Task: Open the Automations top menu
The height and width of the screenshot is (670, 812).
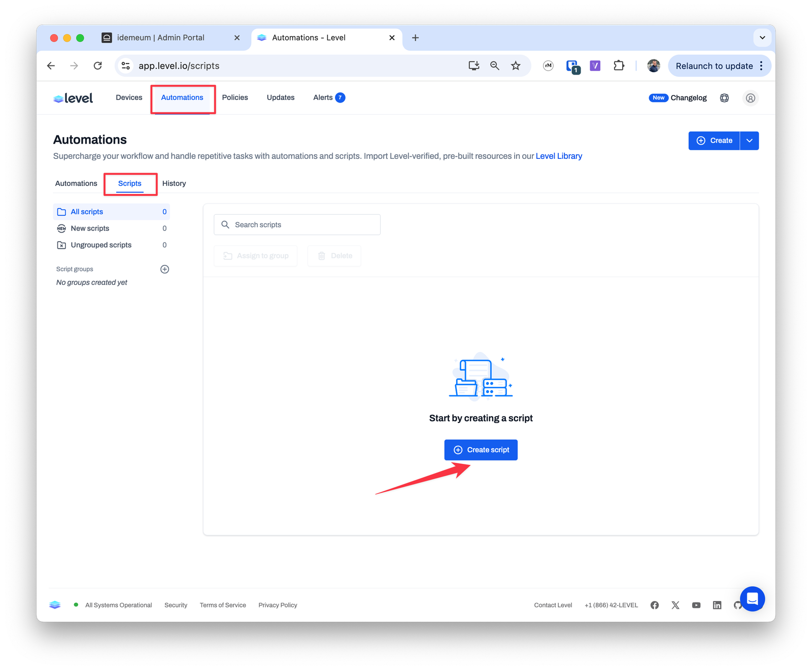Action: [182, 97]
